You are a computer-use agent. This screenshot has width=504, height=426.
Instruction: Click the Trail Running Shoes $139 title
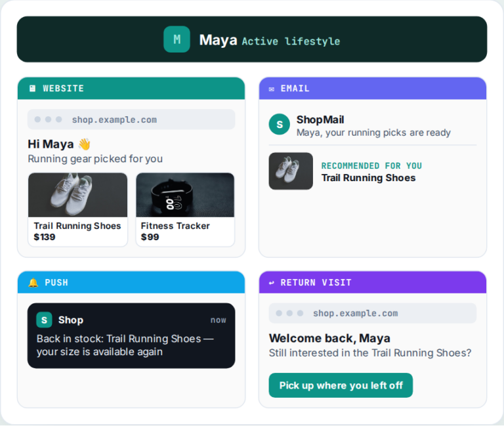click(77, 226)
